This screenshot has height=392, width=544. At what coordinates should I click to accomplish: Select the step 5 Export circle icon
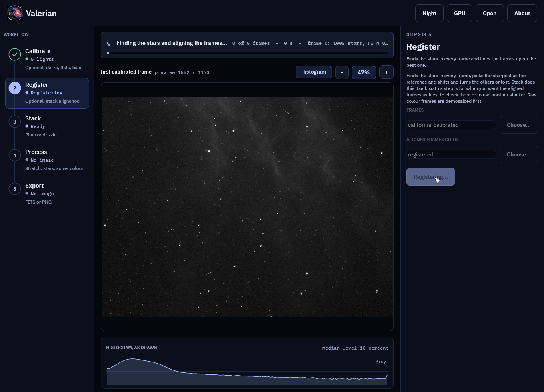[x=15, y=189]
